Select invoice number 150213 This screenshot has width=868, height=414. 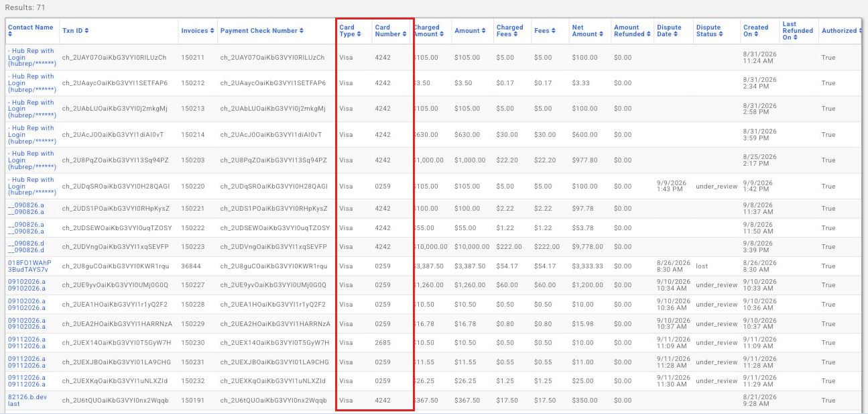point(192,109)
